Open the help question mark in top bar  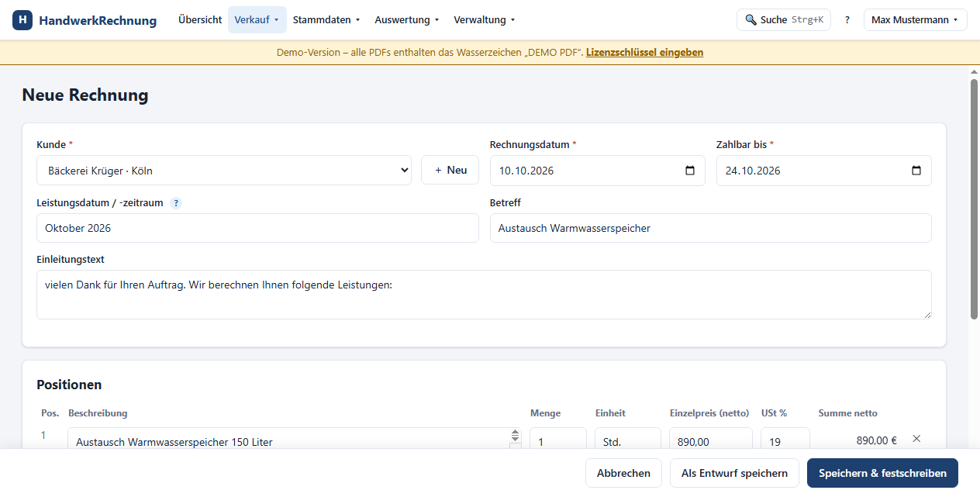pos(847,20)
